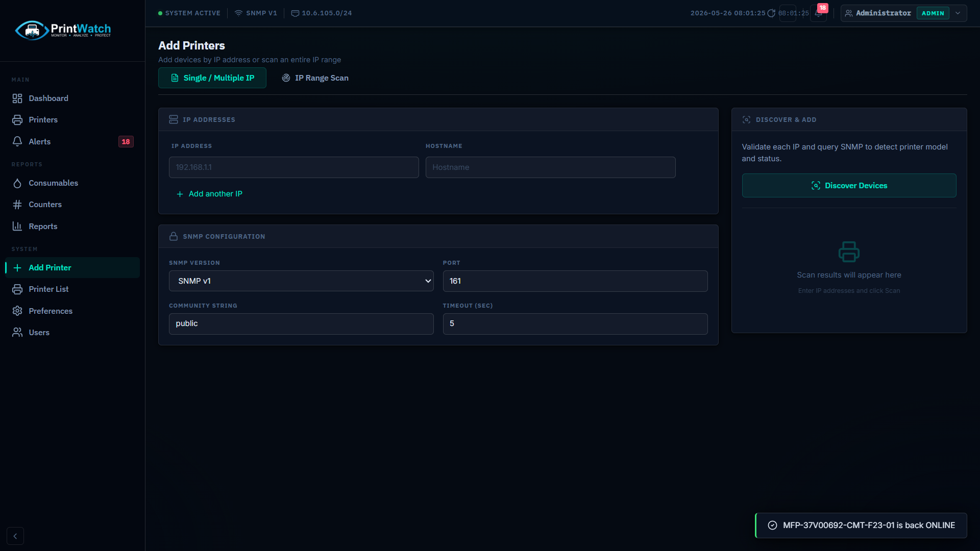Click the red 18 alerts badge in sidebar
Screen dimensions: 980x551
pos(126,142)
